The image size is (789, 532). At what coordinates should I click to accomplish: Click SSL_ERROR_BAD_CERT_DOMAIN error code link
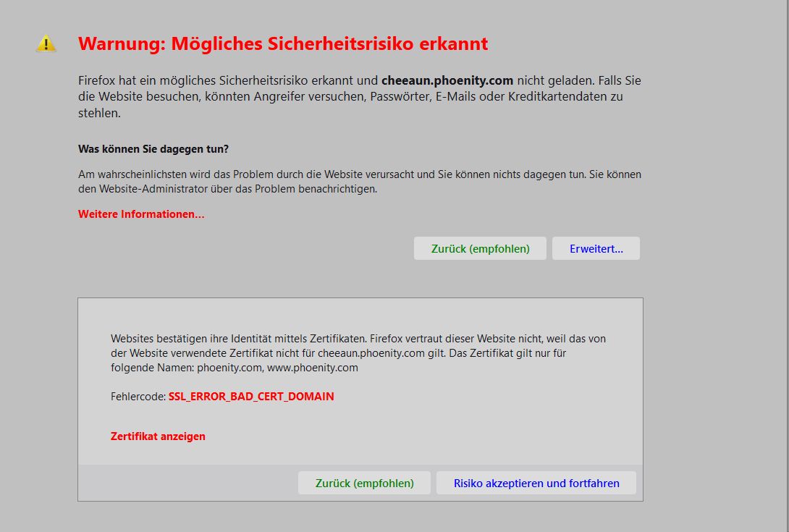(x=251, y=397)
